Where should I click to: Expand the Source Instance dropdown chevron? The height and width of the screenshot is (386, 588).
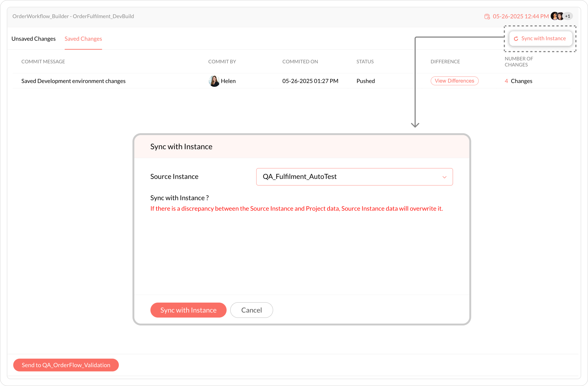tap(444, 177)
